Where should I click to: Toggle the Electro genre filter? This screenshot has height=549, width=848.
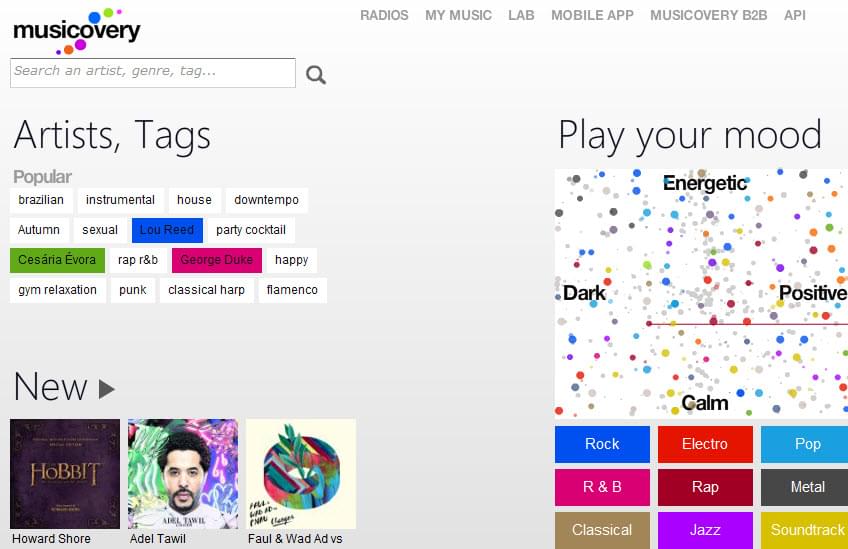point(705,444)
